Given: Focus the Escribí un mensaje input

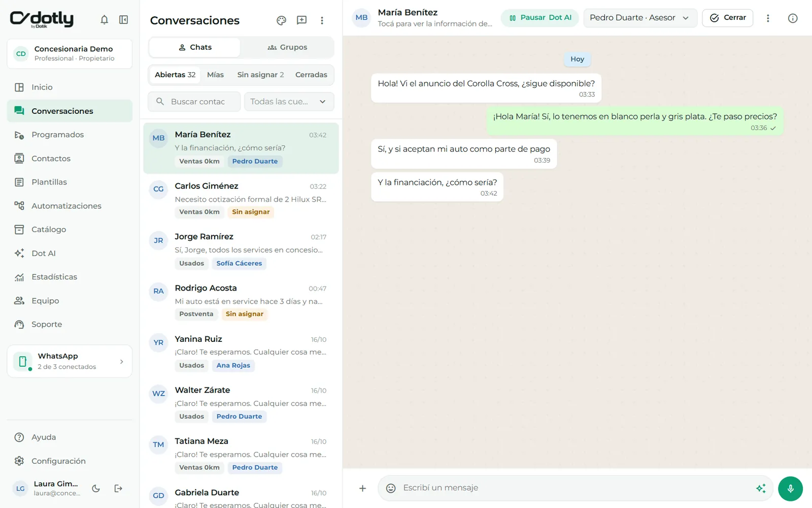Looking at the screenshot, I should (x=576, y=488).
